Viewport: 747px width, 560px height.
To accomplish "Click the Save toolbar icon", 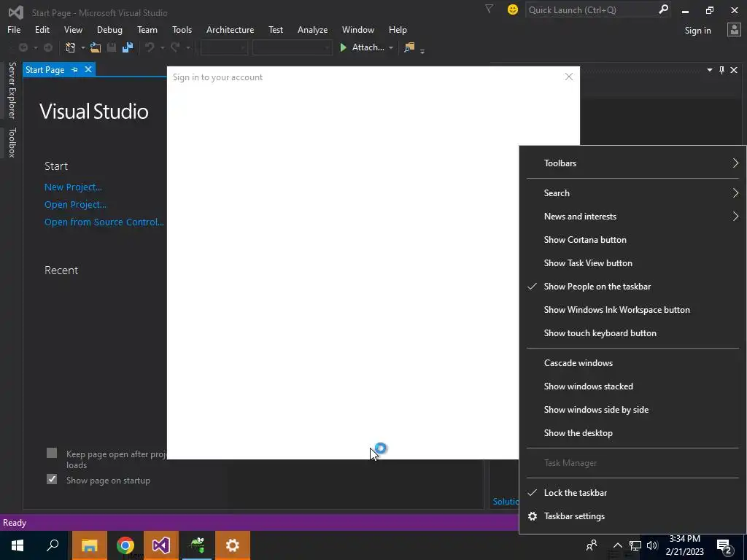I will 112,47.
